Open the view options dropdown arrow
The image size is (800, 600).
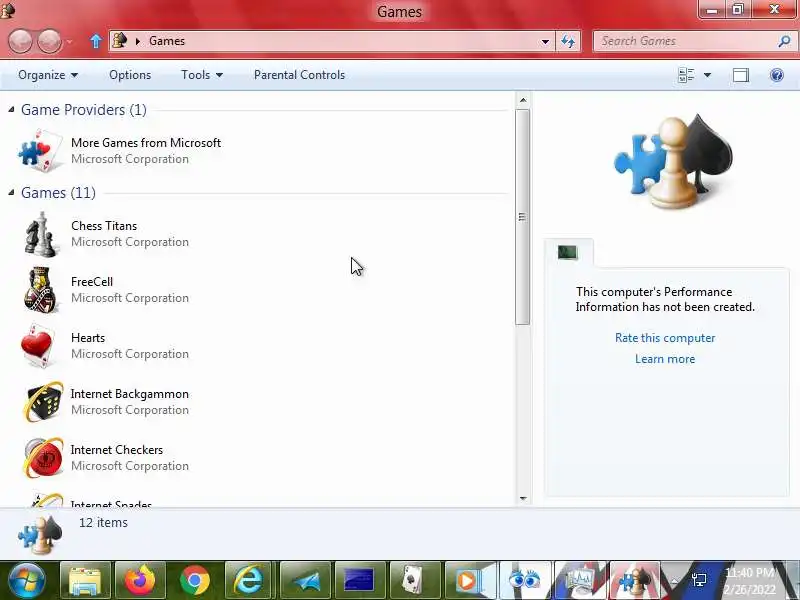(707, 75)
